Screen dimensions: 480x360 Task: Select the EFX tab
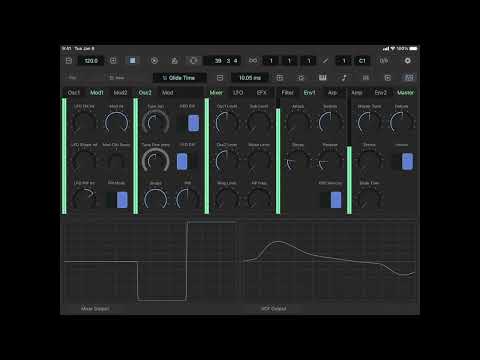(262, 92)
